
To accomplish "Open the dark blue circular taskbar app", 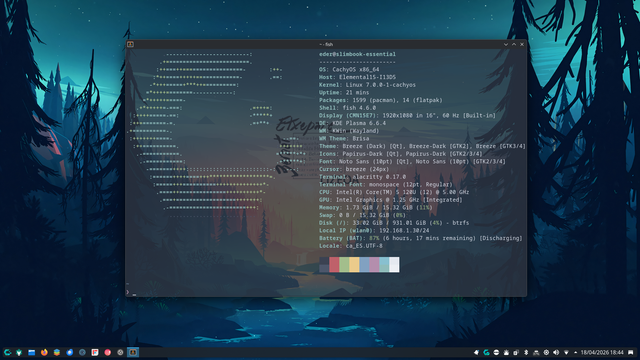I will pos(82,352).
